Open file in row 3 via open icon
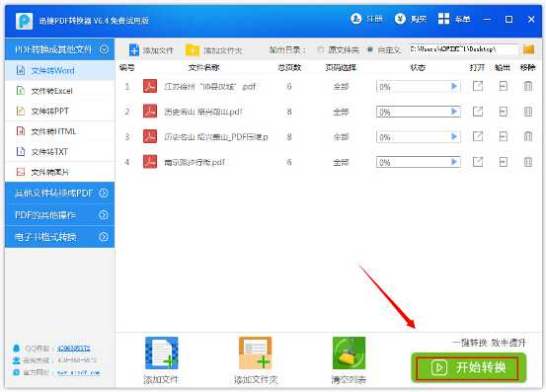 tap(478, 136)
